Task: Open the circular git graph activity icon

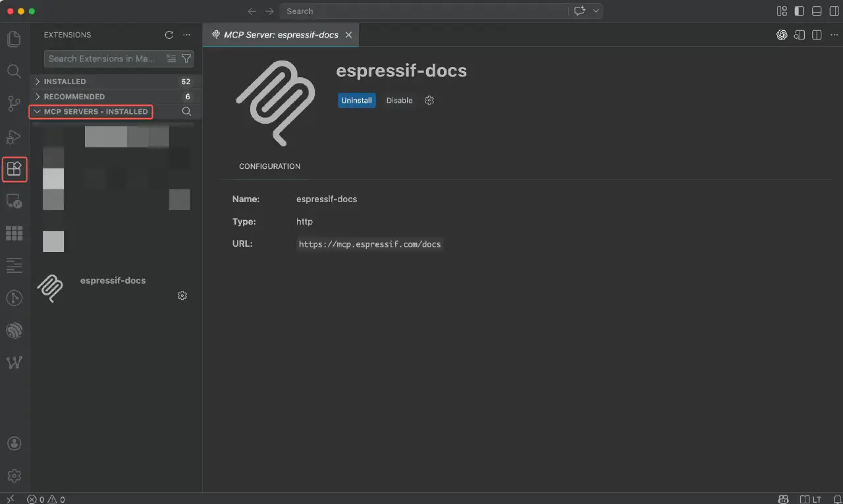Action: 14,298
